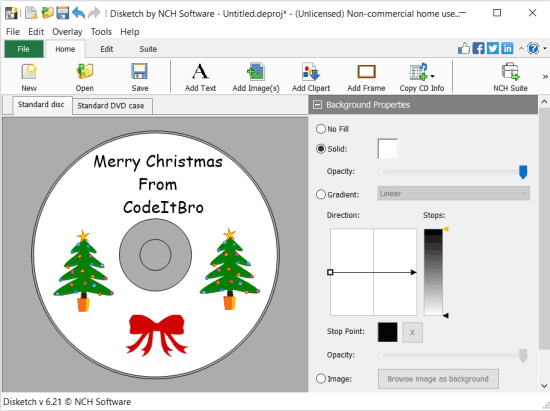Image resolution: width=550 pixels, height=411 pixels.
Task: Click the quick-access new document icon
Action: coord(32,13)
